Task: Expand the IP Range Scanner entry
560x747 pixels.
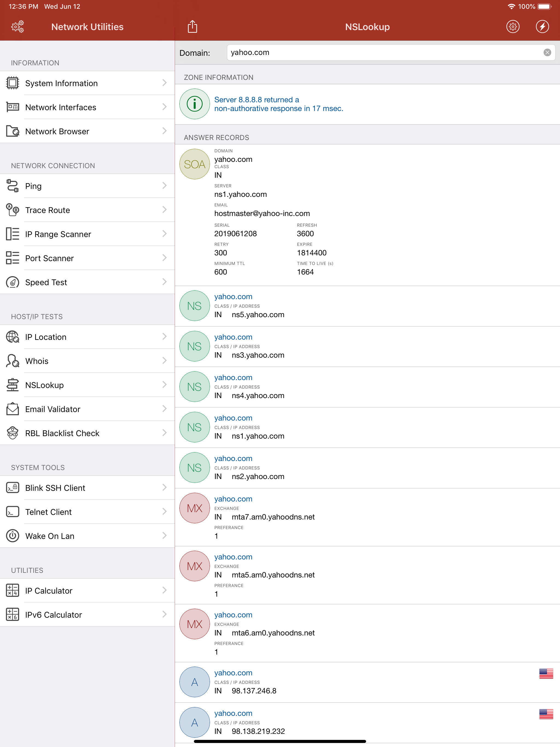Action: point(164,234)
